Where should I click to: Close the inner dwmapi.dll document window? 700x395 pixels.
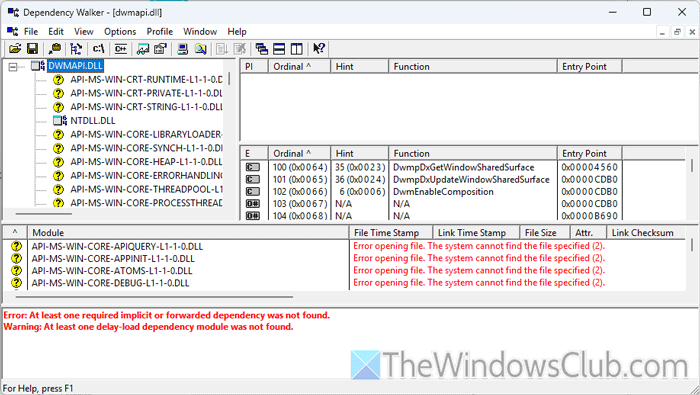692,32
